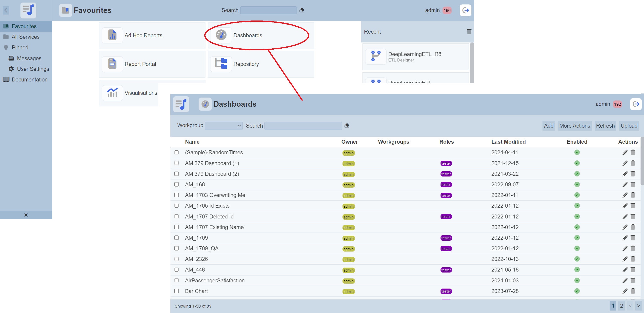644x313 pixels.
Task: Toggle the light theme sun icon in the sidebar
Action: 26,215
